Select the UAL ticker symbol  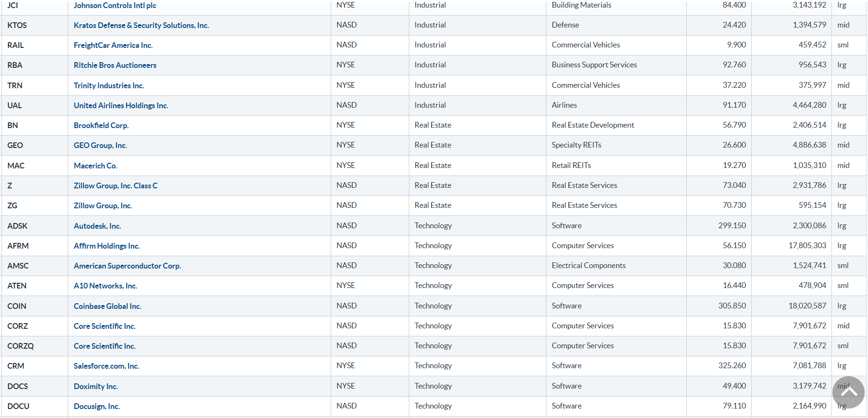pos(15,105)
